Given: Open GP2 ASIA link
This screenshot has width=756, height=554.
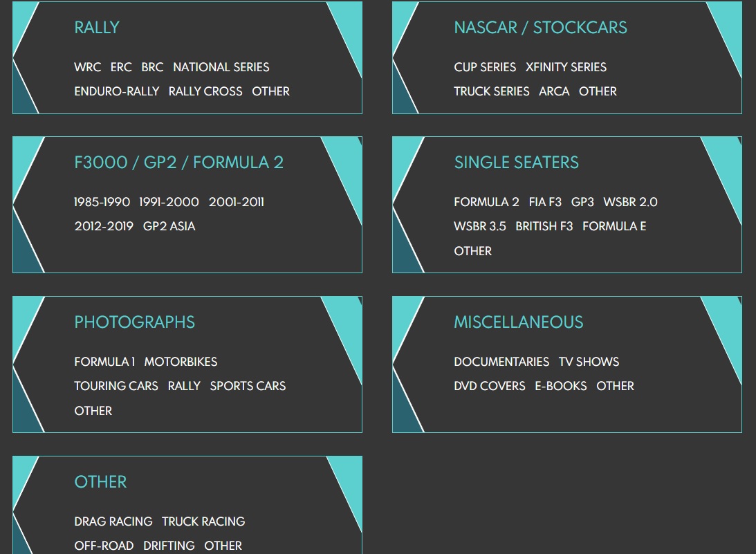Looking at the screenshot, I should [169, 226].
